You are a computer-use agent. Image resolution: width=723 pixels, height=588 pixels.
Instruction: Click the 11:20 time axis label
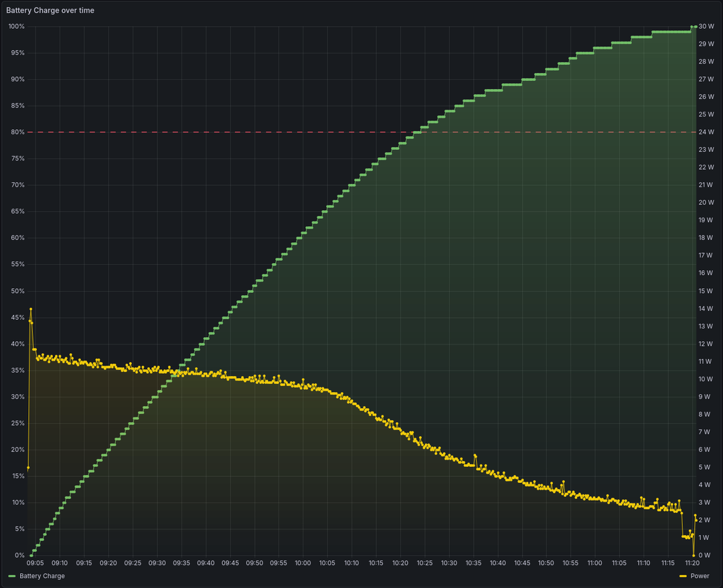tap(692, 564)
